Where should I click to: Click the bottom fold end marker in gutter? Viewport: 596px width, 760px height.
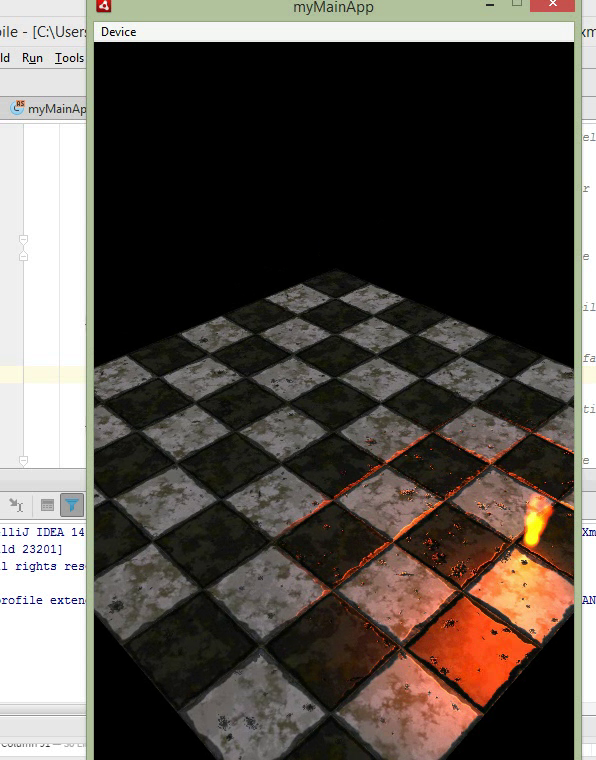coord(23,460)
